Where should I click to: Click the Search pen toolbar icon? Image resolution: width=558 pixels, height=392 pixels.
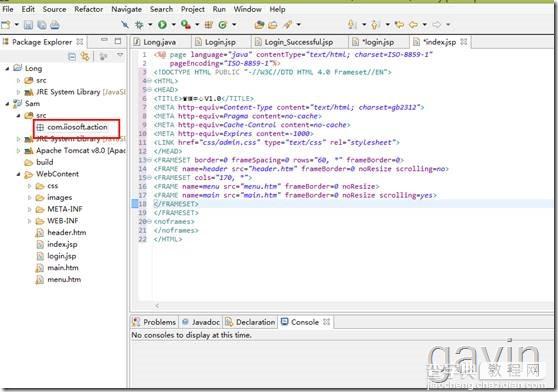[288, 25]
